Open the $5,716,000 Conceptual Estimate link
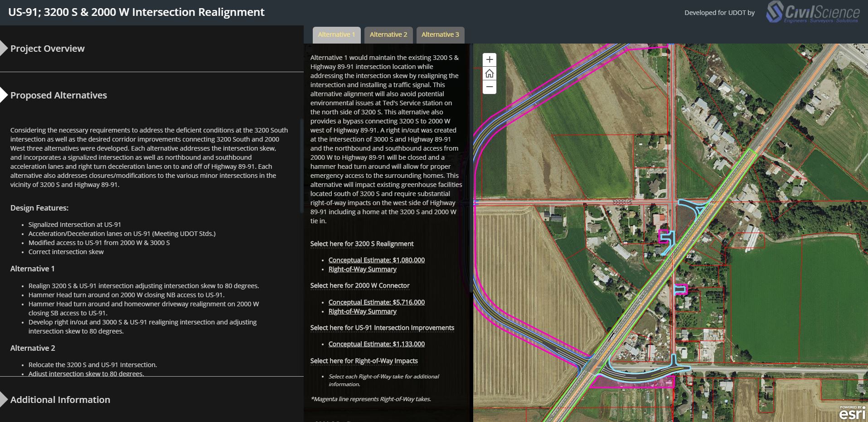The width and height of the screenshot is (868, 422). [376, 302]
